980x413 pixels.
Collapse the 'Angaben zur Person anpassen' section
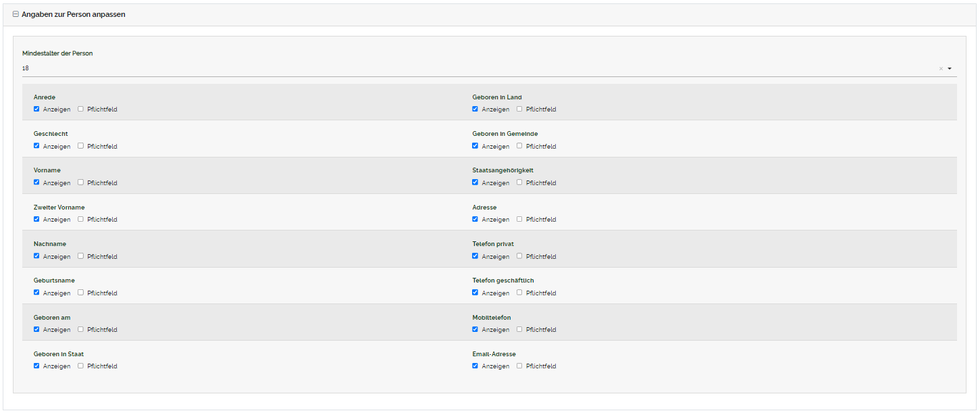point(16,14)
